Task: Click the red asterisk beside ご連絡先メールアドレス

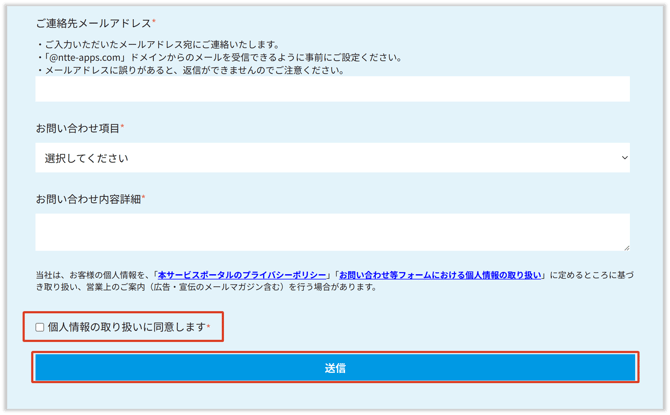Action: click(154, 22)
